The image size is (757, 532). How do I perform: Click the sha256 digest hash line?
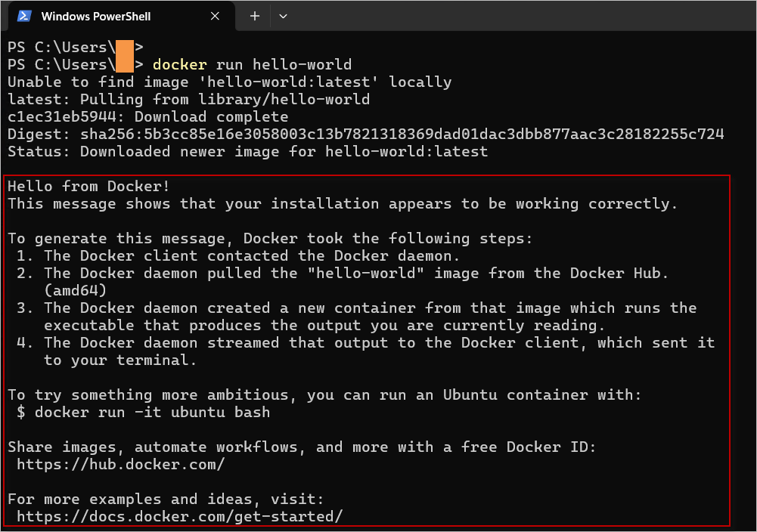(x=366, y=135)
